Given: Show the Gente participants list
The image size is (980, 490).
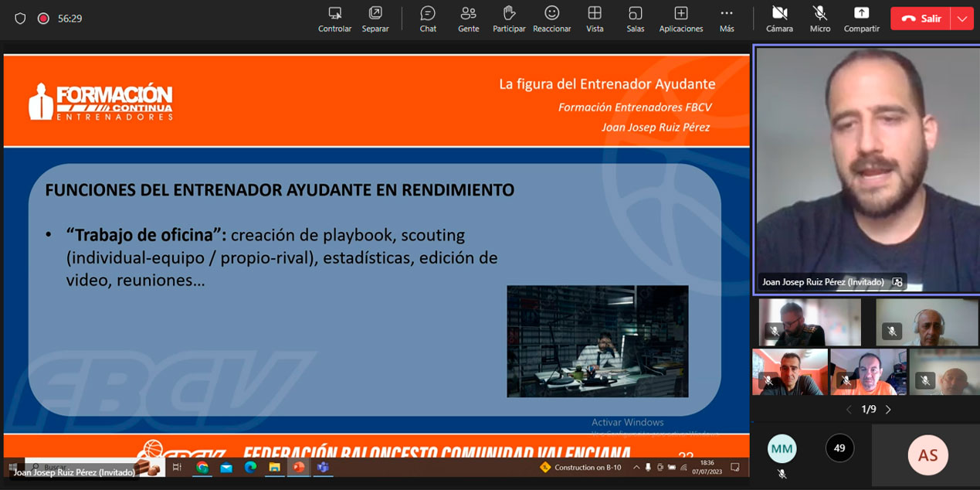Looking at the screenshot, I should pos(469,19).
